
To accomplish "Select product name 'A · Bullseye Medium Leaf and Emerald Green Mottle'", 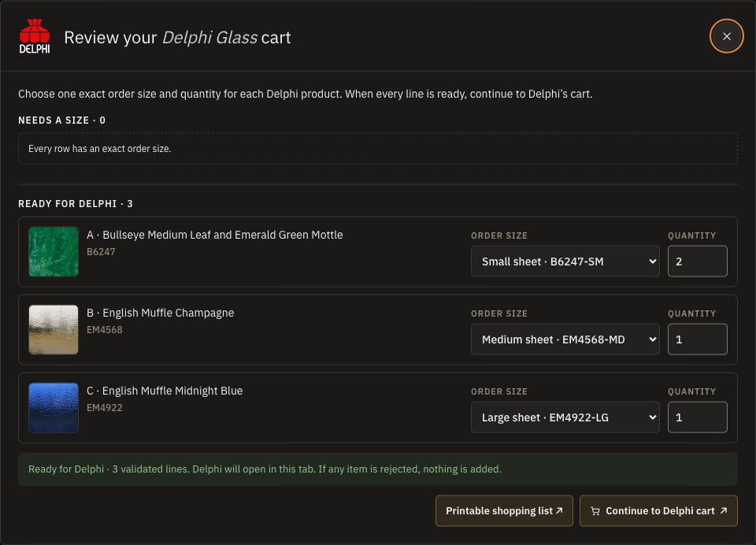I will 214,235.
